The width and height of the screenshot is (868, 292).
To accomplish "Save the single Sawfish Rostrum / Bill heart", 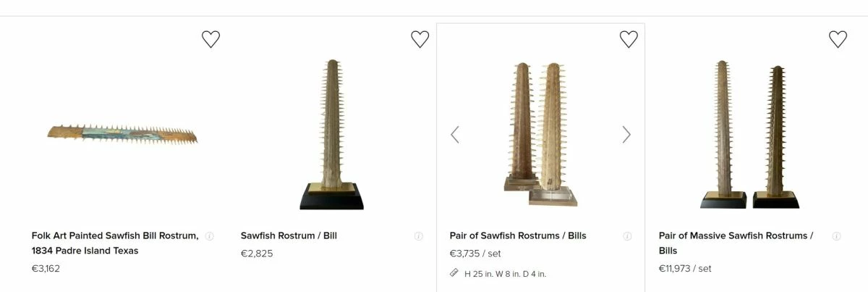I will point(420,39).
